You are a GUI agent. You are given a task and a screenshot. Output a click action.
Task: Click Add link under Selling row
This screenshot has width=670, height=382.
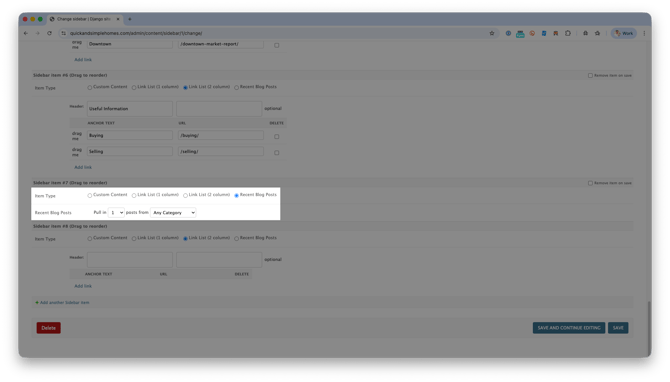pyautogui.click(x=83, y=167)
